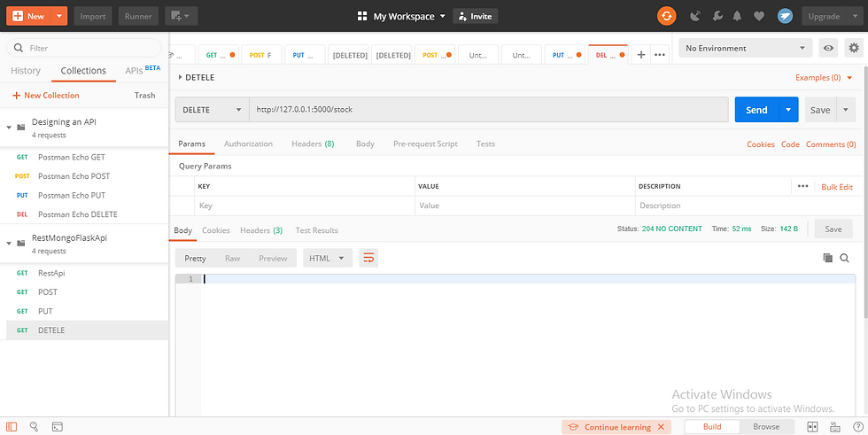Open the Runner button

click(x=138, y=16)
